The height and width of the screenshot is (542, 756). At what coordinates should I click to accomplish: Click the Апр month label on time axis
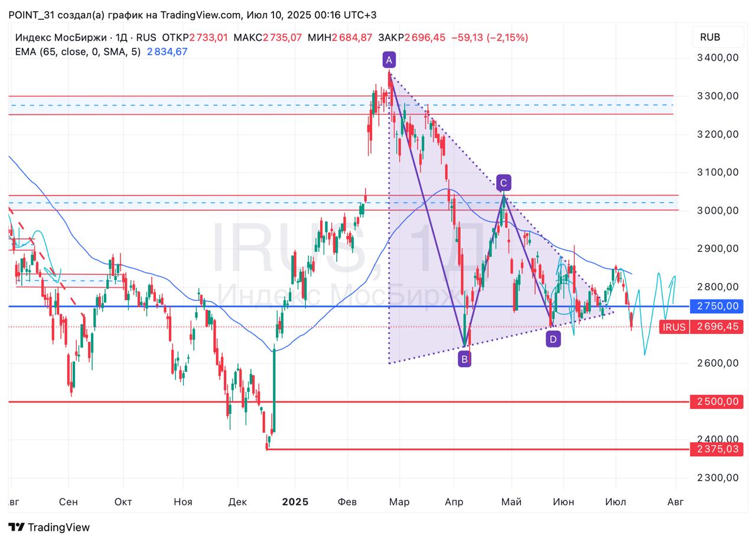click(454, 502)
